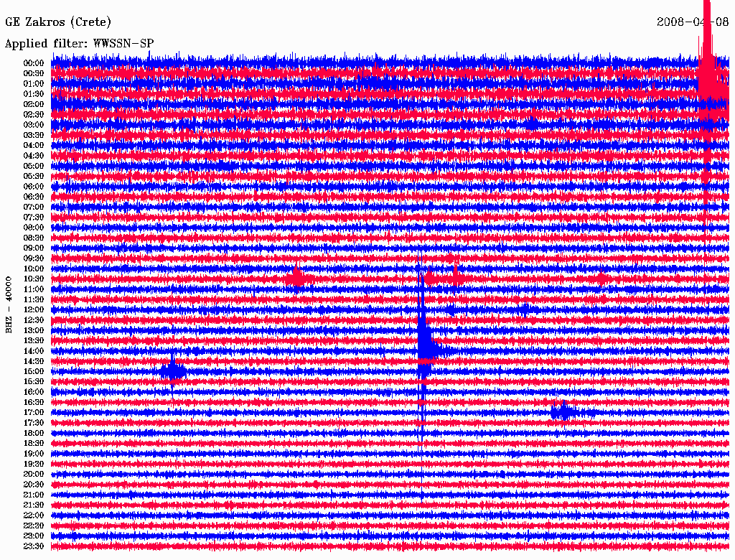Click the 02:30 time label
The width and height of the screenshot is (735, 560).
coord(34,114)
